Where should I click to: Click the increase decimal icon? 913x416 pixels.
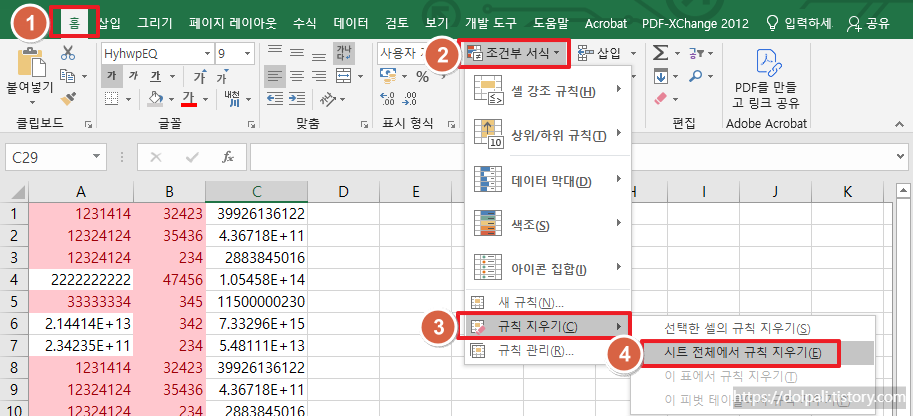388,98
